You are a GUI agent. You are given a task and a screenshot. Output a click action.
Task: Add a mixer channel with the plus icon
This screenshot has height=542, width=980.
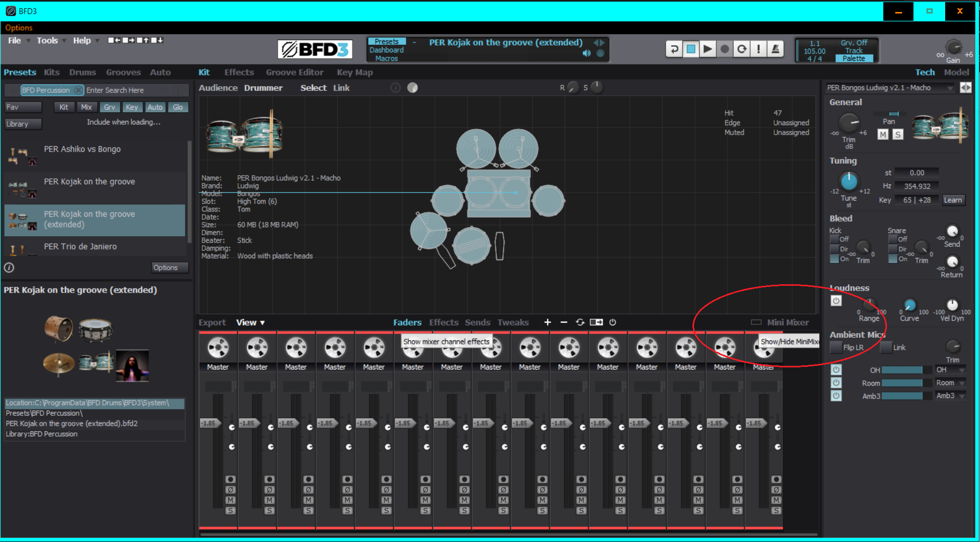[x=547, y=322]
